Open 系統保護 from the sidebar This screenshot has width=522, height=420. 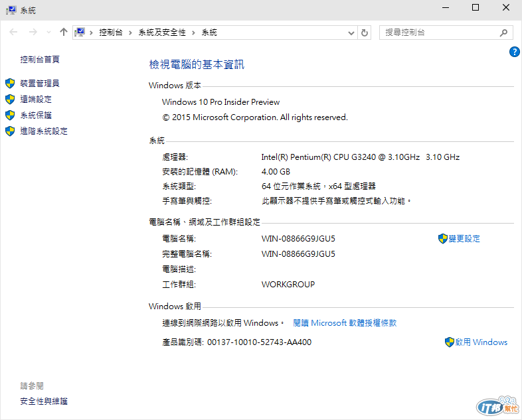point(36,115)
